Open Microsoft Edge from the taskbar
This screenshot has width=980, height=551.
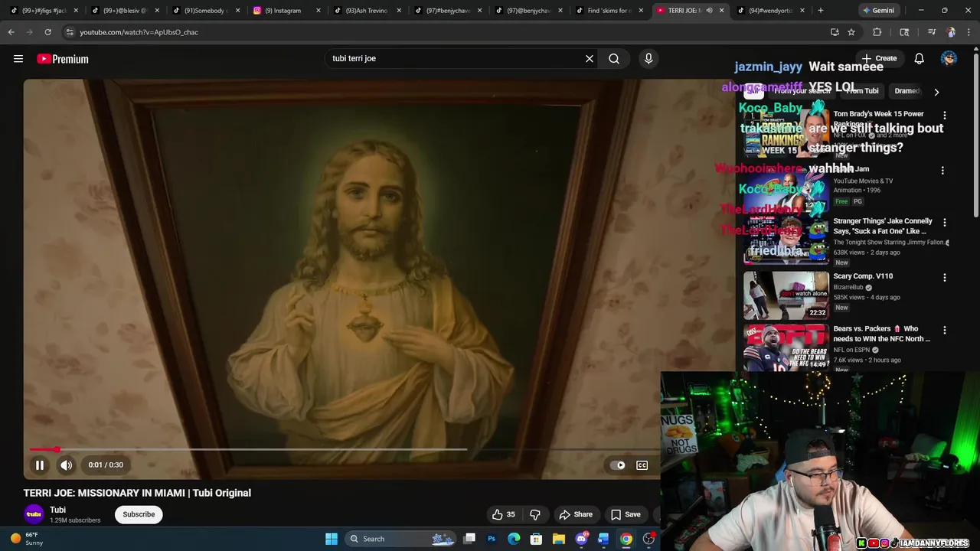click(x=514, y=539)
